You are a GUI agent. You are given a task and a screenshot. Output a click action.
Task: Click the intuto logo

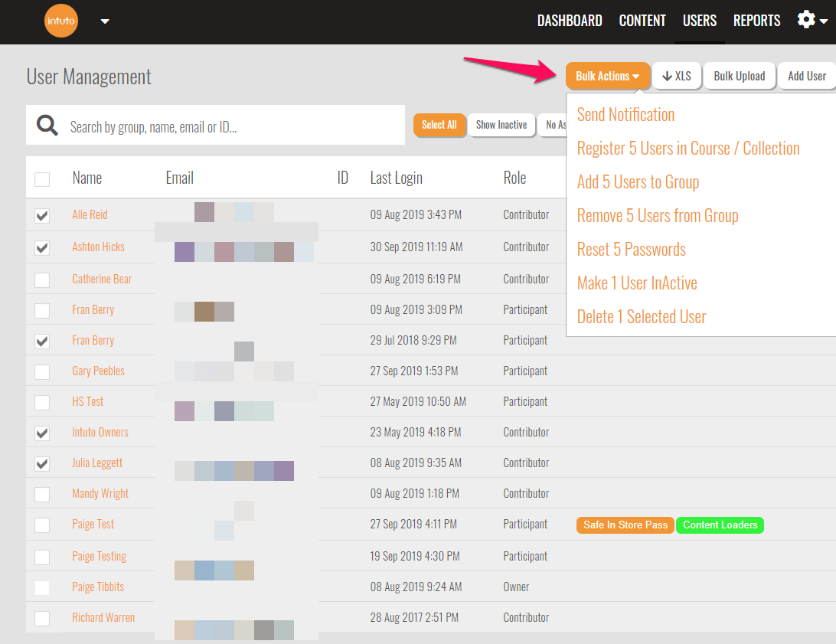[x=60, y=21]
